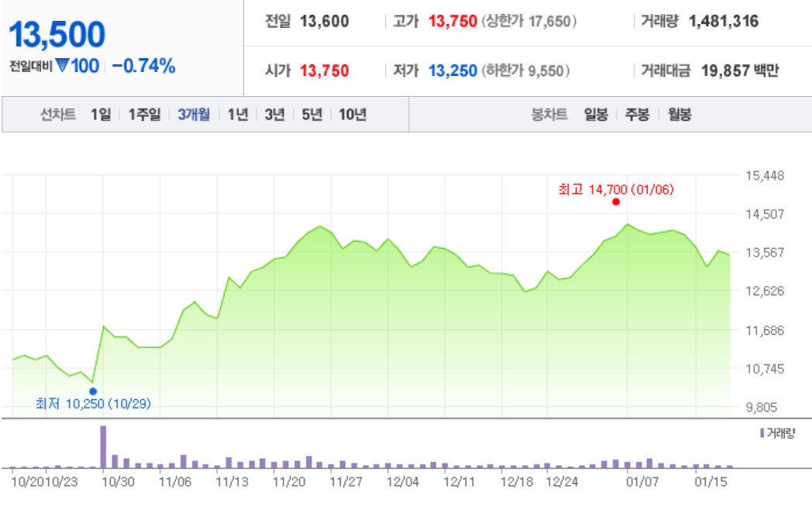812x510 pixels.
Task: Click the 시가 13,750 value
Action: 324,71
